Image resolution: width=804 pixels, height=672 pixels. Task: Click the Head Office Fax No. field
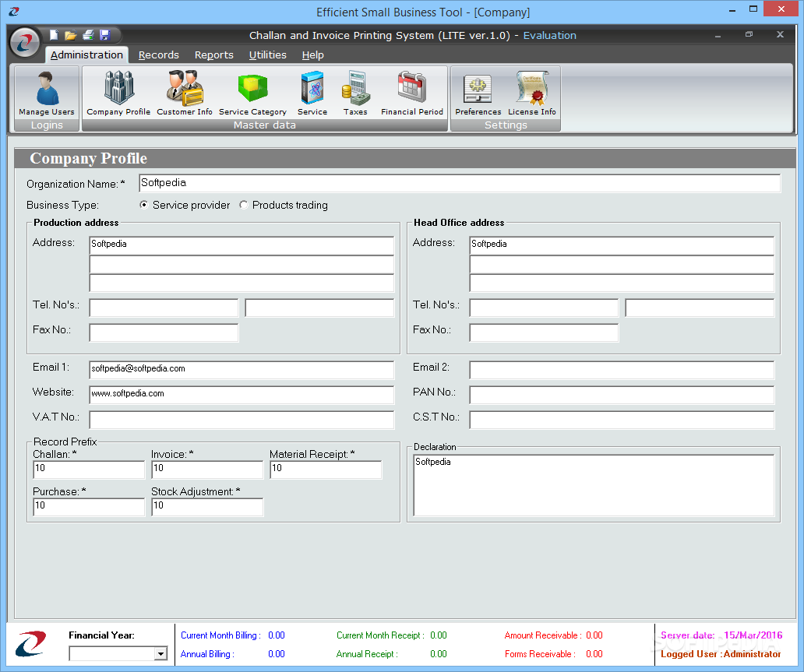pyautogui.click(x=544, y=332)
